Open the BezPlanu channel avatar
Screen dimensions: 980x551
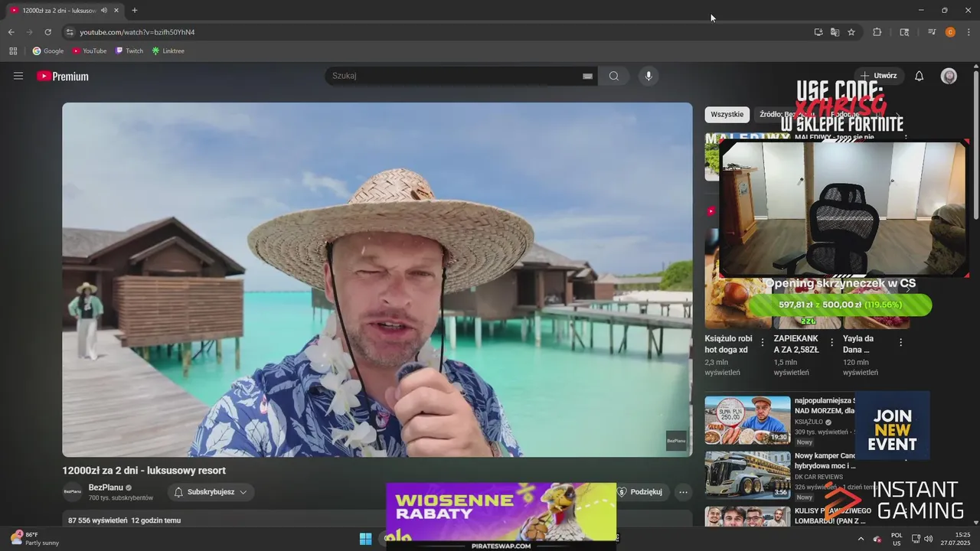[72, 492]
